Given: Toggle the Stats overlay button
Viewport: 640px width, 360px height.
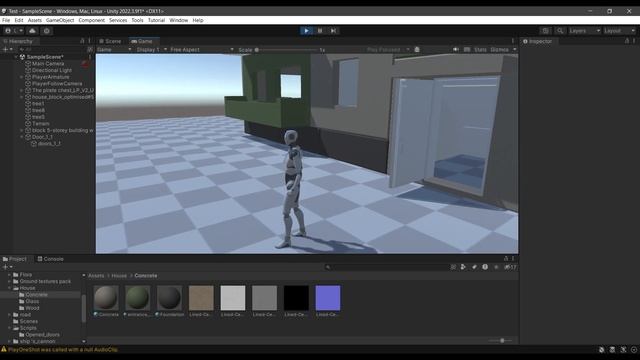Looking at the screenshot, I should (480, 49).
